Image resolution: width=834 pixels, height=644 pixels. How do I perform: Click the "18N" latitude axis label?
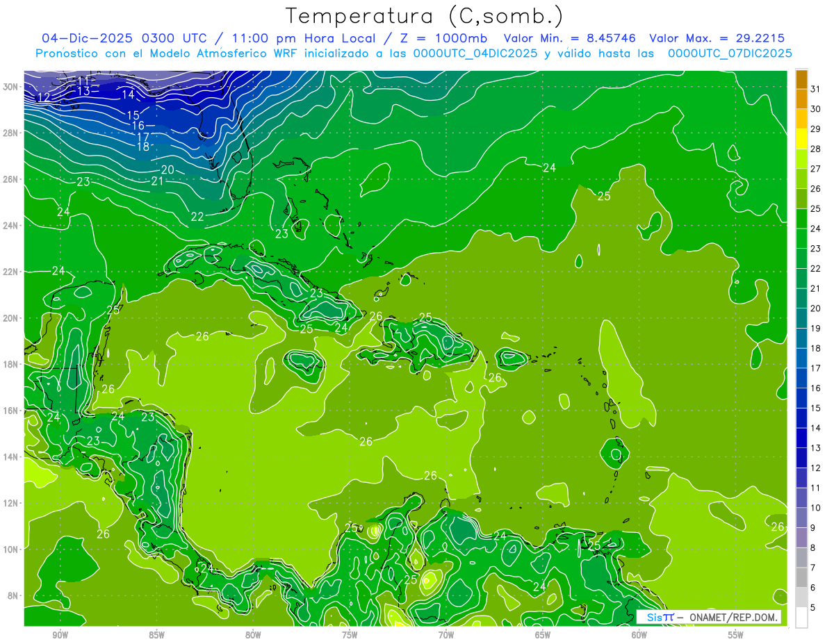pos(10,364)
